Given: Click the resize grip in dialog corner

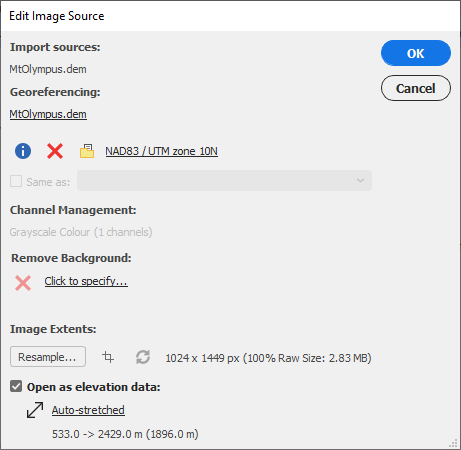Looking at the screenshot, I should pos(453,443).
